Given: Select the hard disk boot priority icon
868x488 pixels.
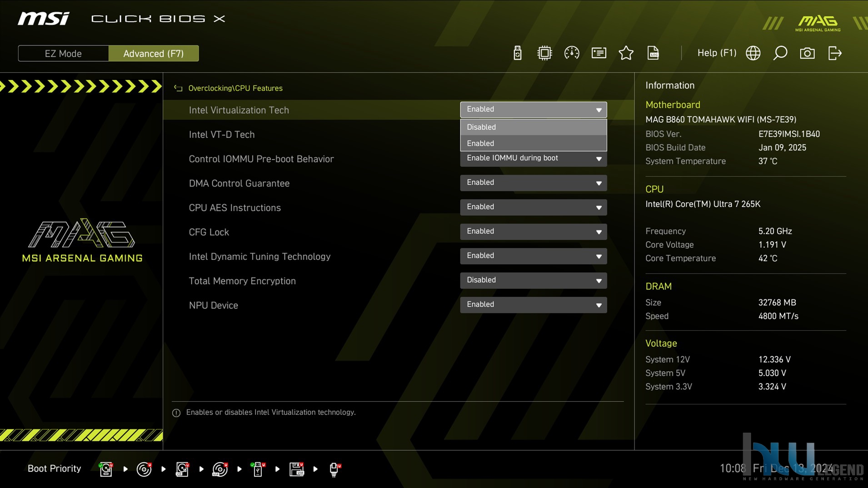Looking at the screenshot, I should (106, 469).
